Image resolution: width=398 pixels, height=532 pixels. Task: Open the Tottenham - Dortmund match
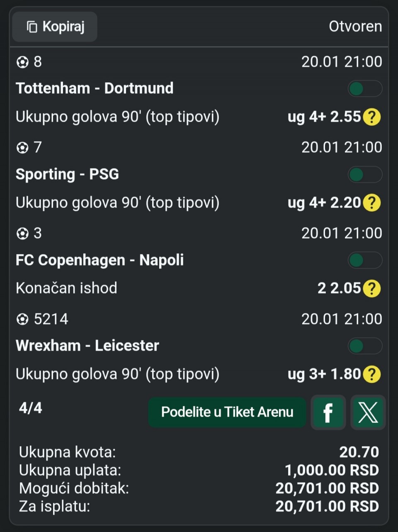tap(95, 88)
